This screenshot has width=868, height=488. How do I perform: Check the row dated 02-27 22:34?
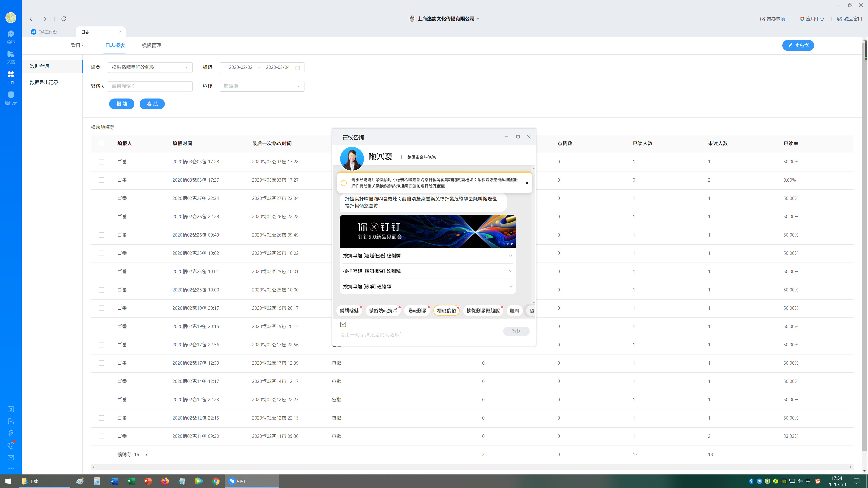(x=101, y=198)
